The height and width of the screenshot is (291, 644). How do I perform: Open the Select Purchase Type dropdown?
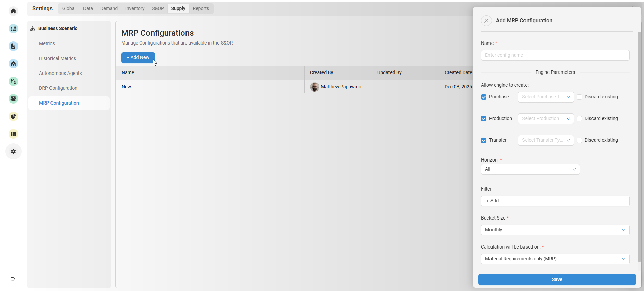pyautogui.click(x=545, y=97)
